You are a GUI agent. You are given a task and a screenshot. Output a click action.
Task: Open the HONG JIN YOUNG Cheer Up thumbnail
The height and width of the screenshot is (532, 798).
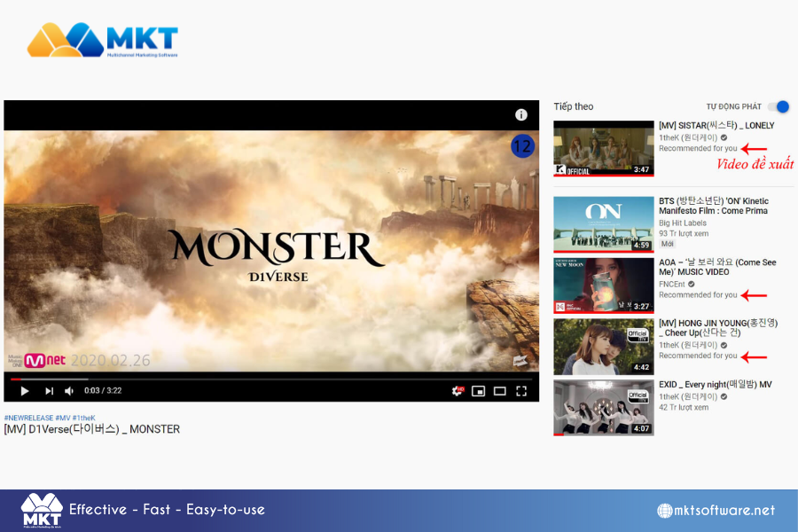click(604, 347)
